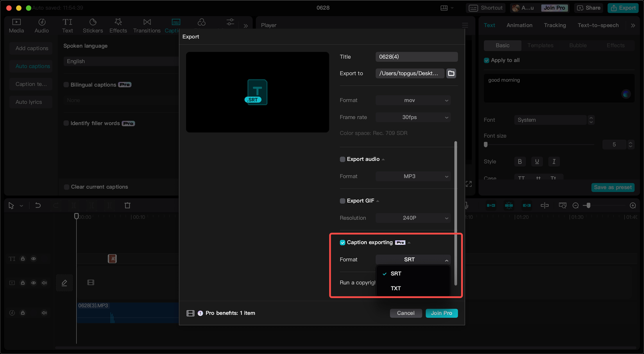644x354 pixels.
Task: Click the cover edit pencil icon
Action: [64, 283]
